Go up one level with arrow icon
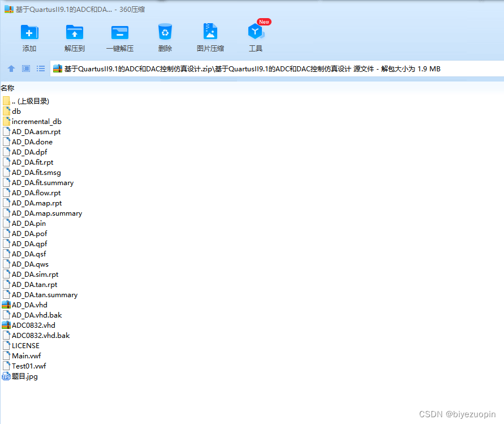Viewport: 504px width, 424px height. 11,68
